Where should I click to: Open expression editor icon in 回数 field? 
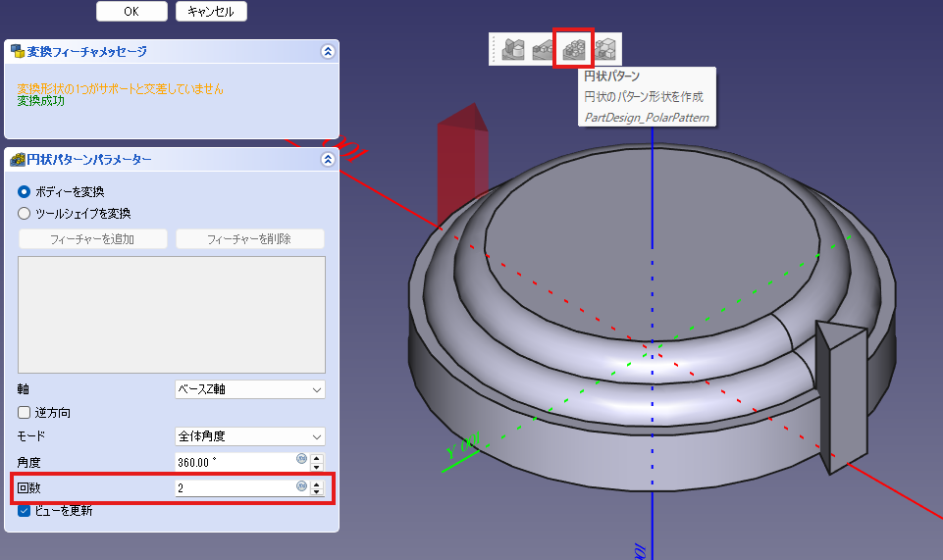[301, 486]
